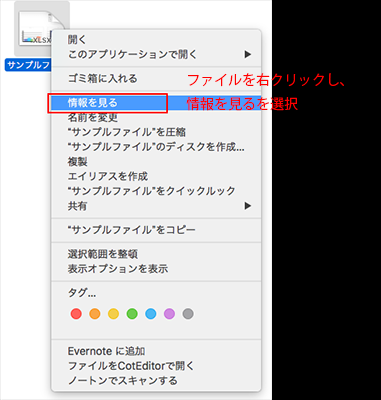Apply the green tag color
This screenshot has height=400, width=381.
pyautogui.click(x=132, y=314)
